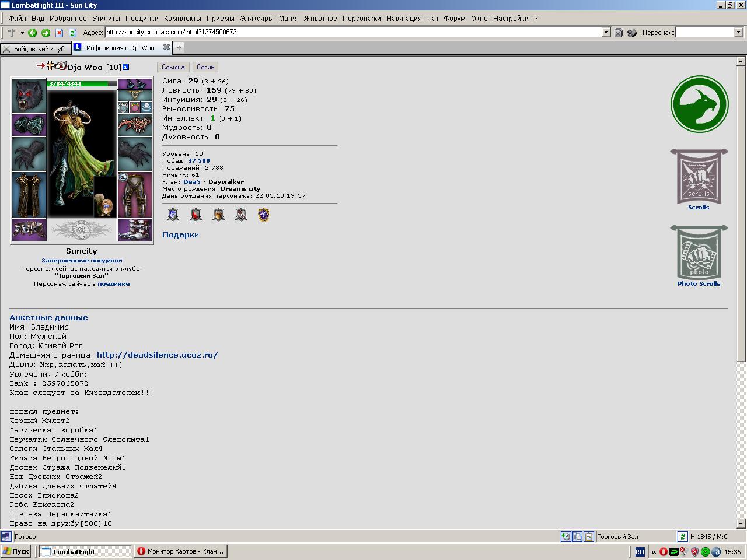Open the Поединки menu
747x560 pixels.
tap(142, 18)
